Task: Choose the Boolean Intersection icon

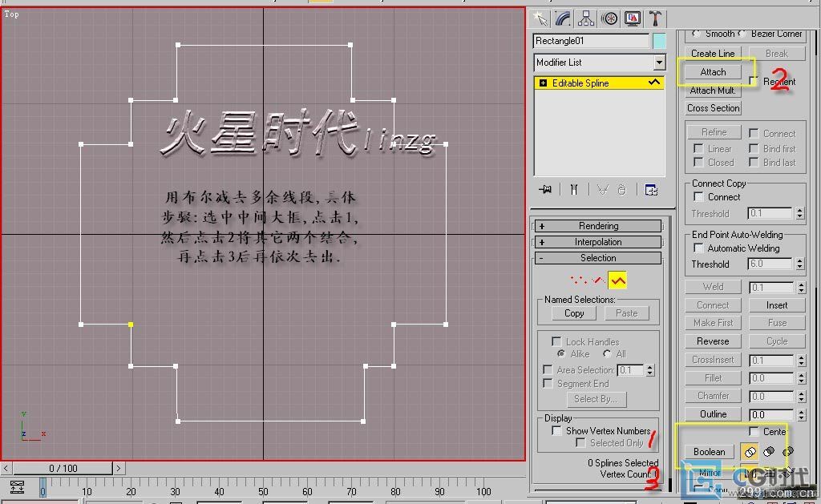Action: point(787,451)
